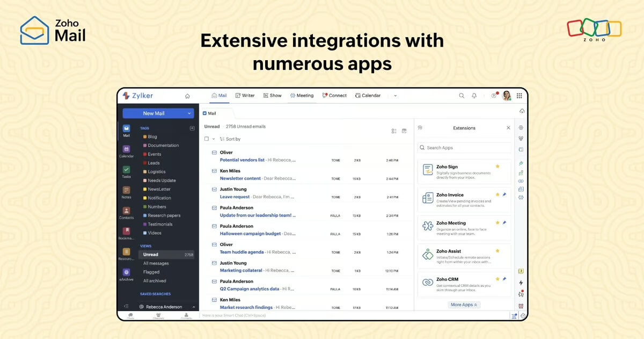Open the Calendar module in sidebar

[126, 152]
